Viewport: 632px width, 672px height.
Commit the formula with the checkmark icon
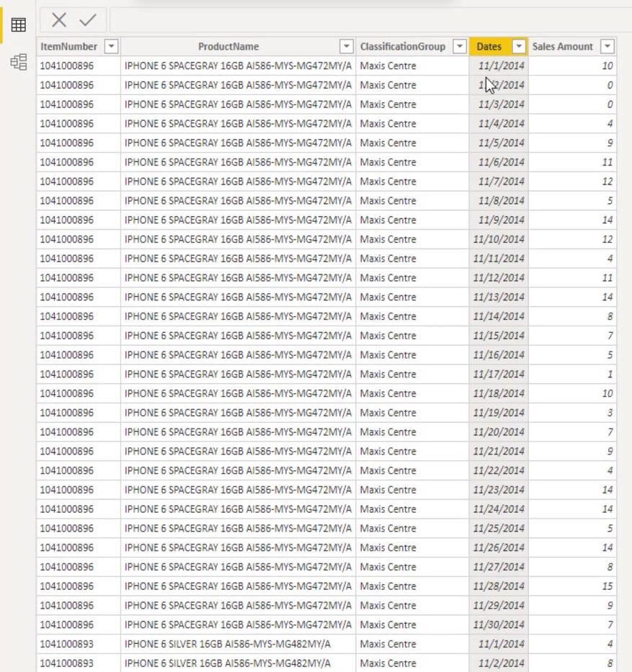[87, 19]
